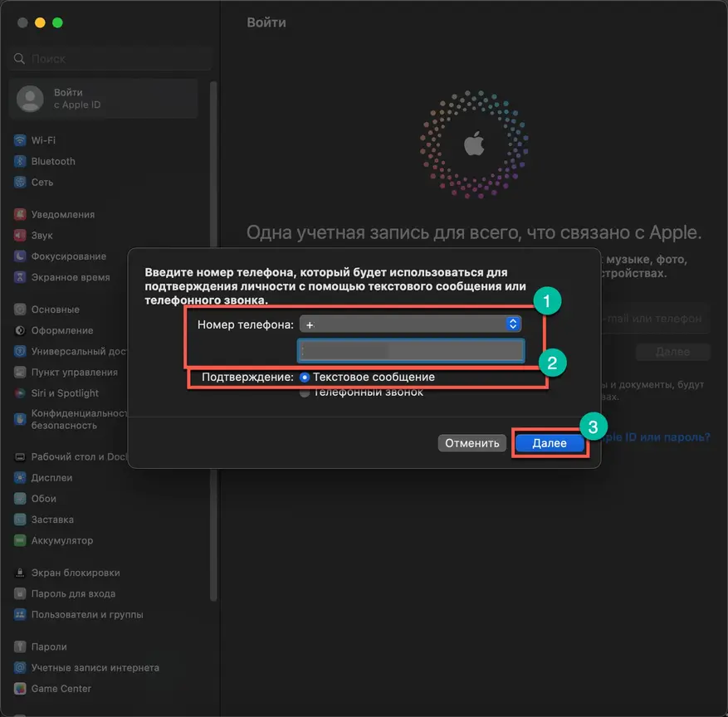
Task: Open Wi-Fi settings icon in sidebar
Action: point(20,140)
